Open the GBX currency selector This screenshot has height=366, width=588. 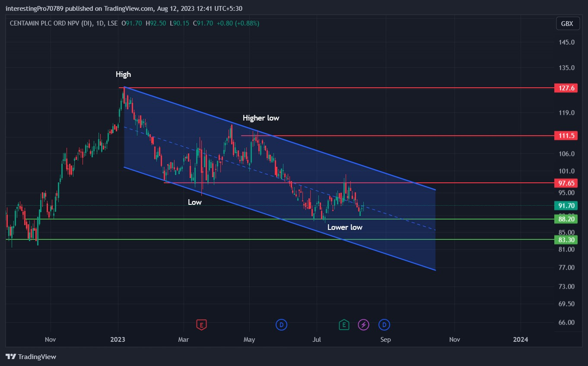567,24
